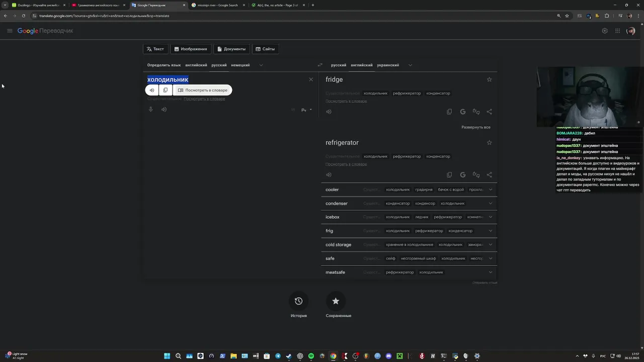Viewport: 644px width, 362px height.
Task: Open the Light snow weather widget
Action: click(x=17, y=356)
